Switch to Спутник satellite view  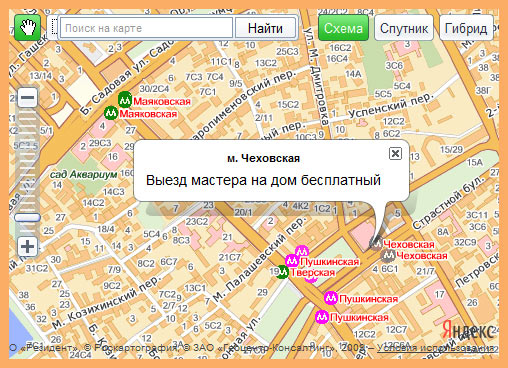(x=404, y=28)
